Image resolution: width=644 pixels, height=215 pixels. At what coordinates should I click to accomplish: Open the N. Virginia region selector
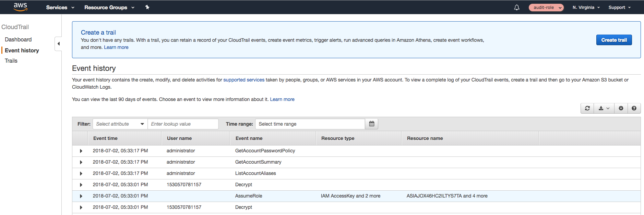(x=586, y=7)
